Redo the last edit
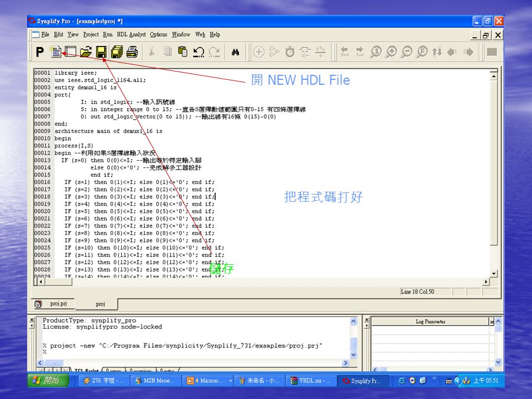Image resolution: width=532 pixels, height=399 pixels. pyautogui.click(x=214, y=52)
